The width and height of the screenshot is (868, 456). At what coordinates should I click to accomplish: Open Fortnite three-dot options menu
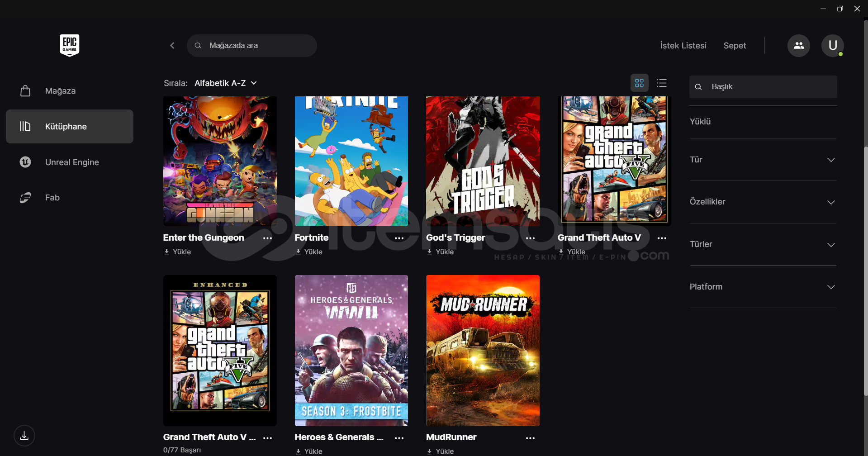tap(399, 238)
